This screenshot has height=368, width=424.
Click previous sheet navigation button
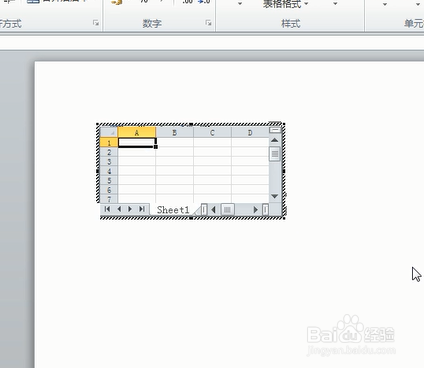(119, 209)
